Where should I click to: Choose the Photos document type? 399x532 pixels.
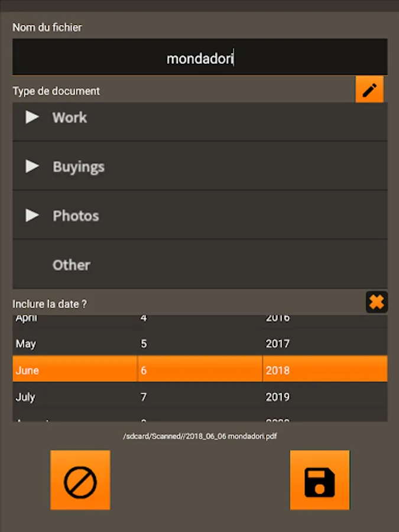(76, 216)
